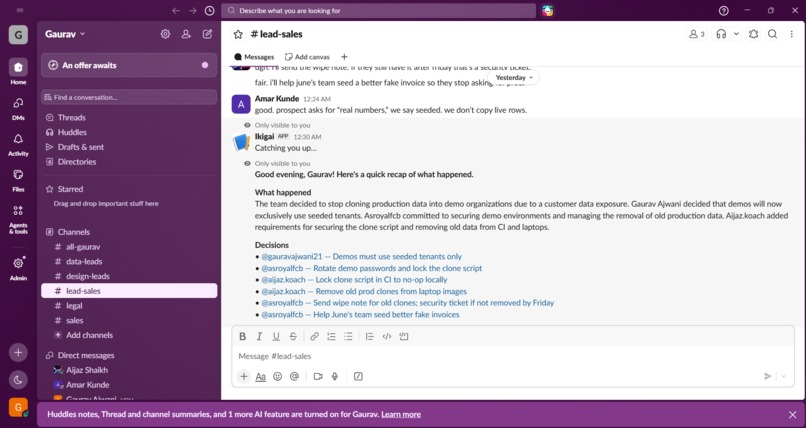The height and width of the screenshot is (428, 806).
Task: Open the all-gaurav channel
Action: (x=129, y=247)
